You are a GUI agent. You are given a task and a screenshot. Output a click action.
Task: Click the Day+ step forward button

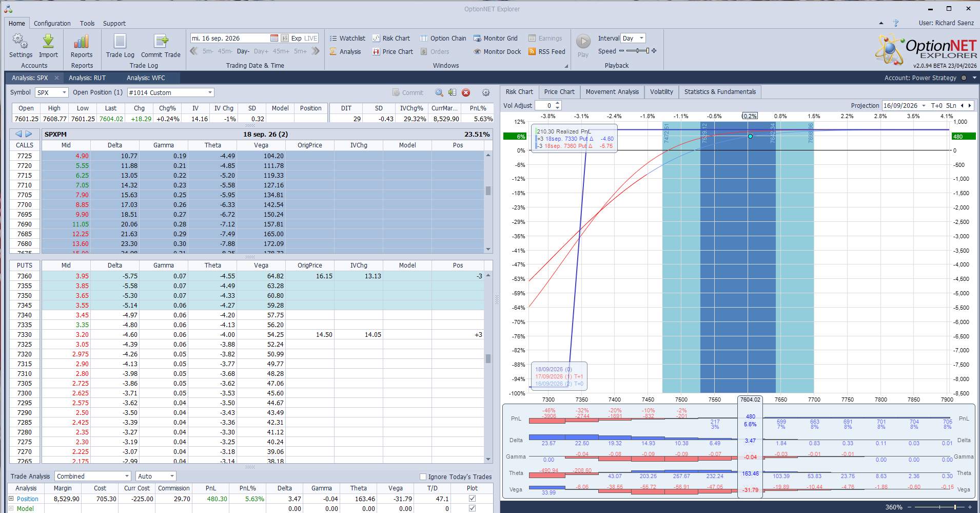pos(261,51)
